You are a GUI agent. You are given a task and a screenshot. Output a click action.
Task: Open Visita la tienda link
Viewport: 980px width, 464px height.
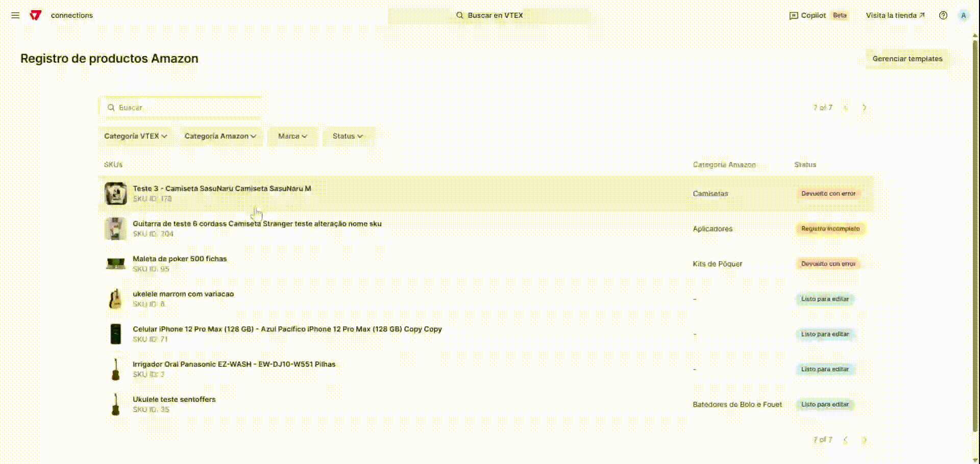(x=895, y=15)
